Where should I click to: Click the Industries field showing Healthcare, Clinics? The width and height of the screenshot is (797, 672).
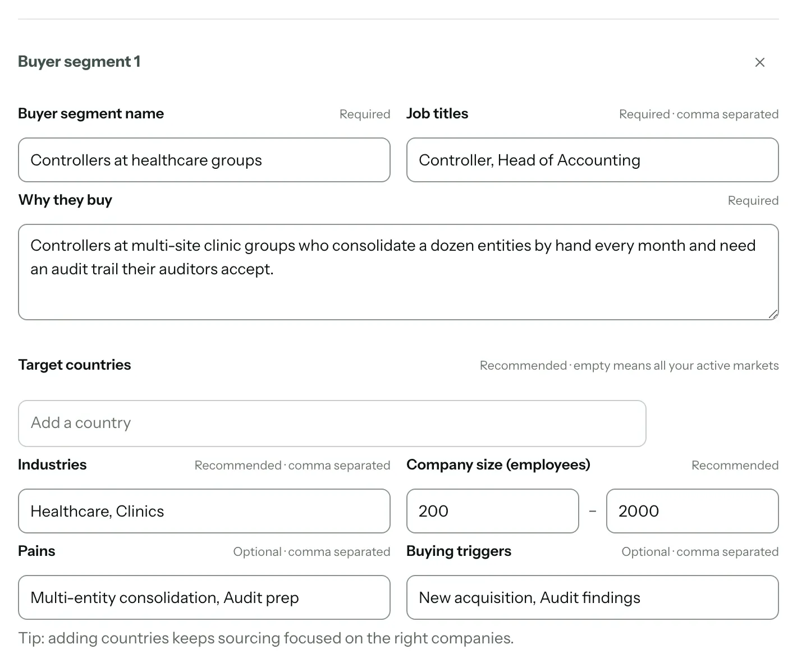[x=204, y=511]
